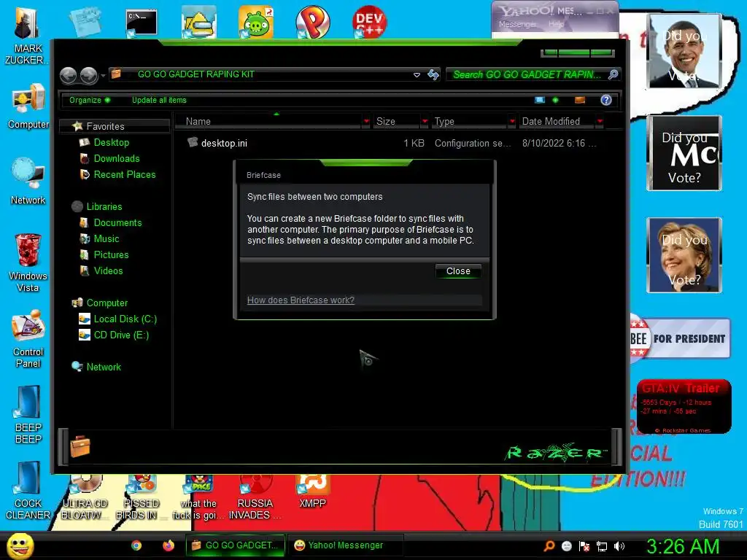Open the How does Briefcase work? link
747x560 pixels.
pyautogui.click(x=301, y=300)
